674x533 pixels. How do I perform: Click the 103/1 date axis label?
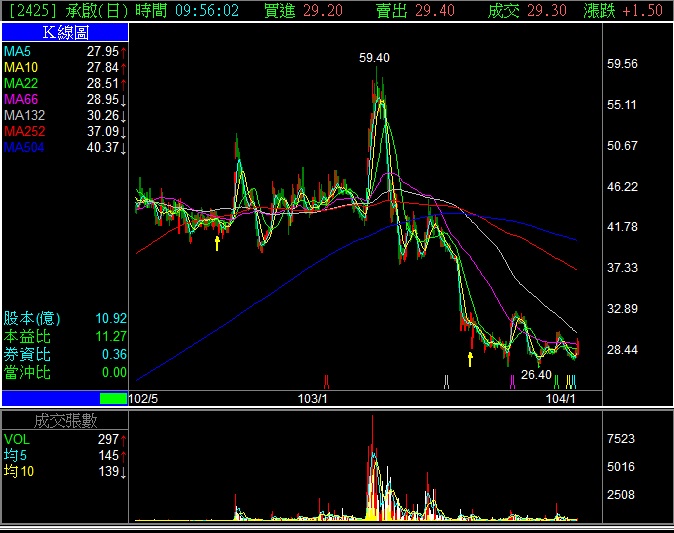pyautogui.click(x=312, y=399)
